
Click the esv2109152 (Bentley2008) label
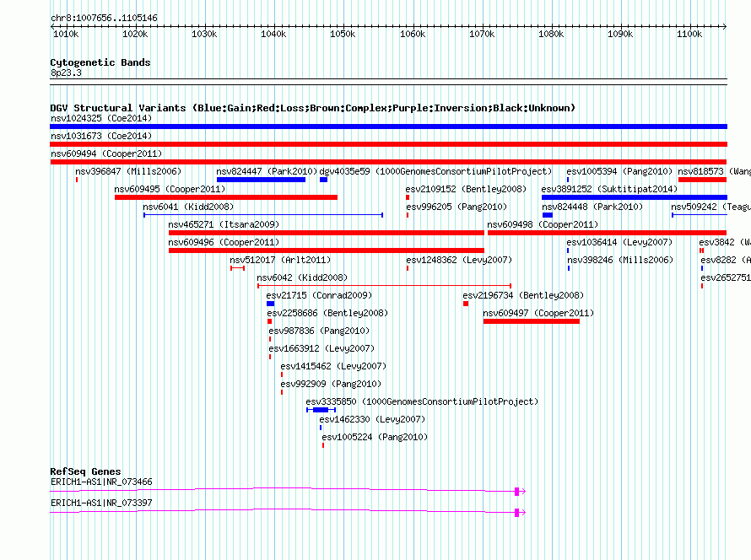coord(466,189)
